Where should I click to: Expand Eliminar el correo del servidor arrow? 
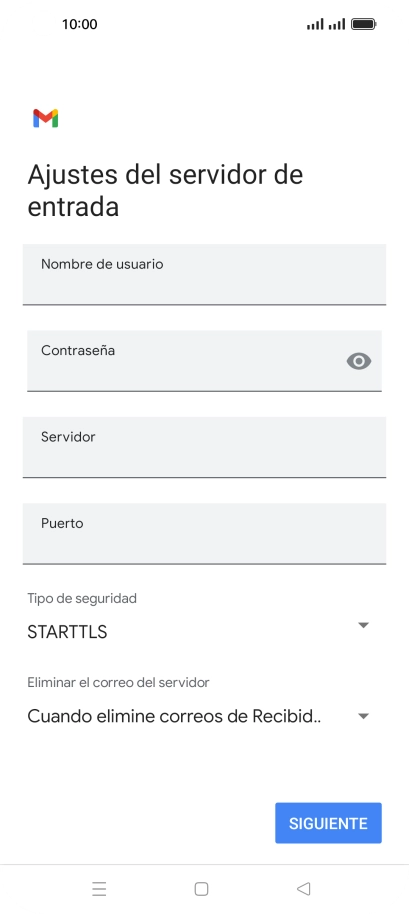(363, 716)
